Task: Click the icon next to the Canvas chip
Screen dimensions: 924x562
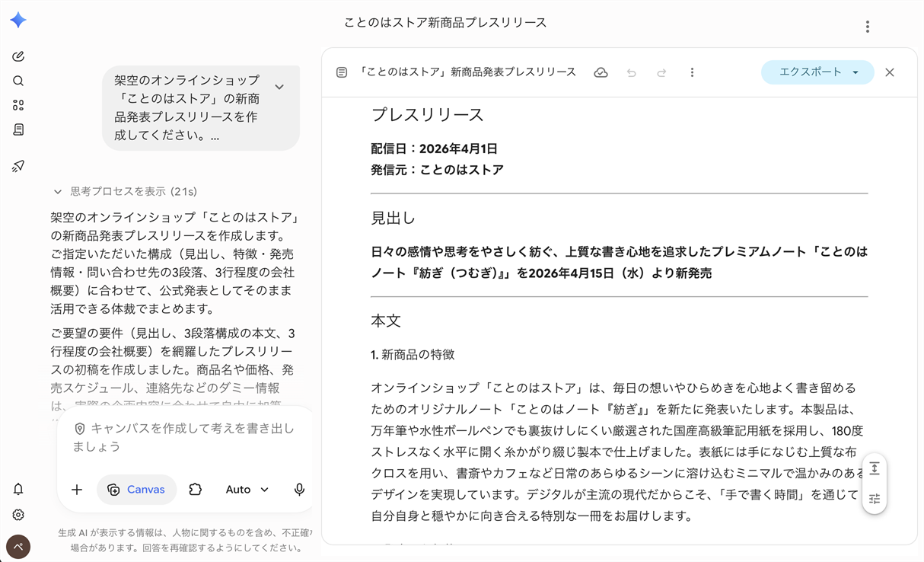Action: click(x=196, y=490)
